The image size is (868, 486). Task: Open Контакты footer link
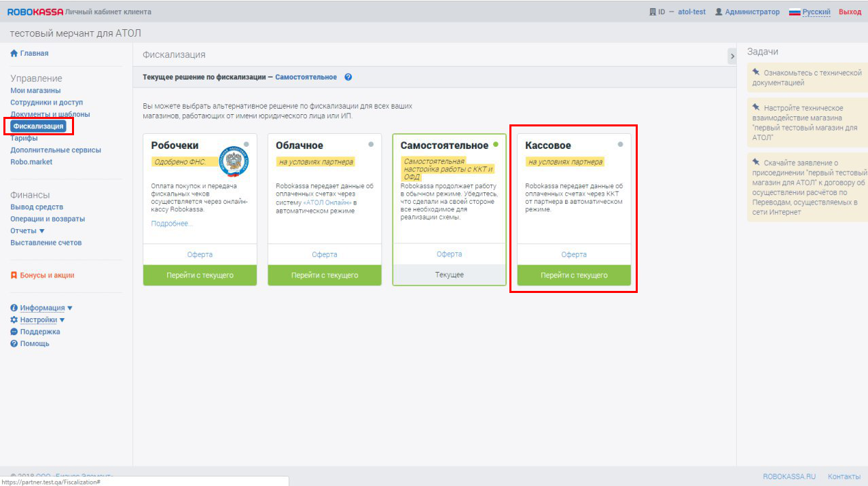pyautogui.click(x=844, y=476)
